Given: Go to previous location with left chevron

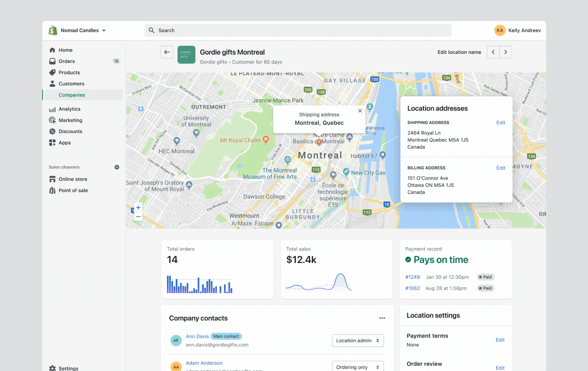Looking at the screenshot, I should tap(493, 52).
